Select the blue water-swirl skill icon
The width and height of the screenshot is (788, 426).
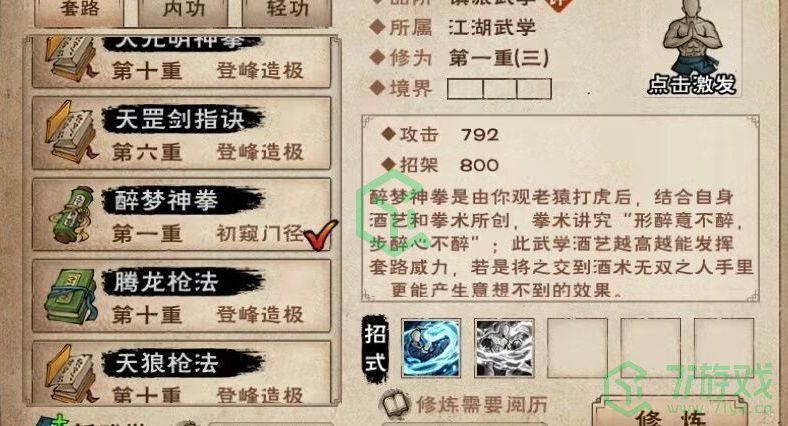(x=431, y=348)
